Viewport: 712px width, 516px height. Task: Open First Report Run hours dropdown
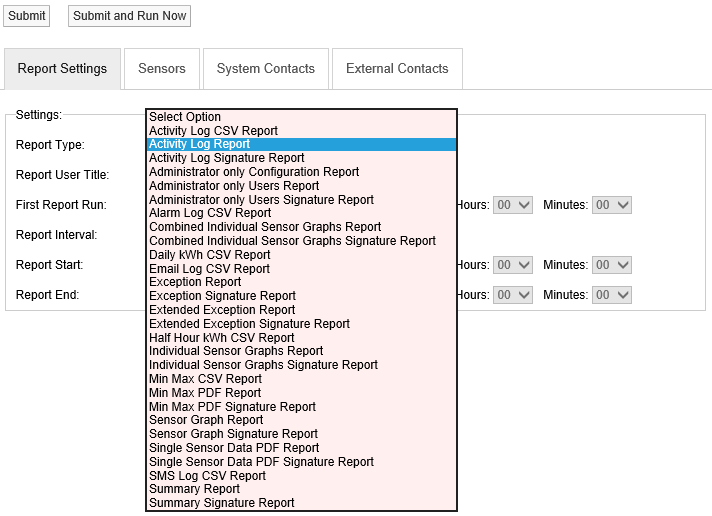pos(513,205)
